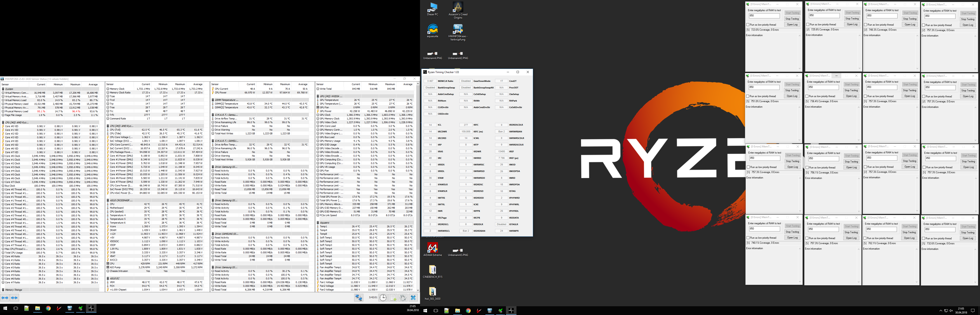Select the HWiNFO64.exe Verknüpfung desktop icon
980x315 pixels.
[458, 32]
